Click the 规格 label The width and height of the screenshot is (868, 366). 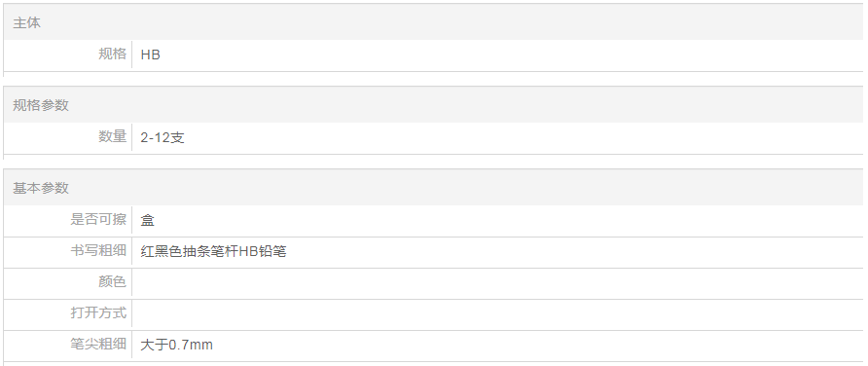pyautogui.click(x=112, y=54)
